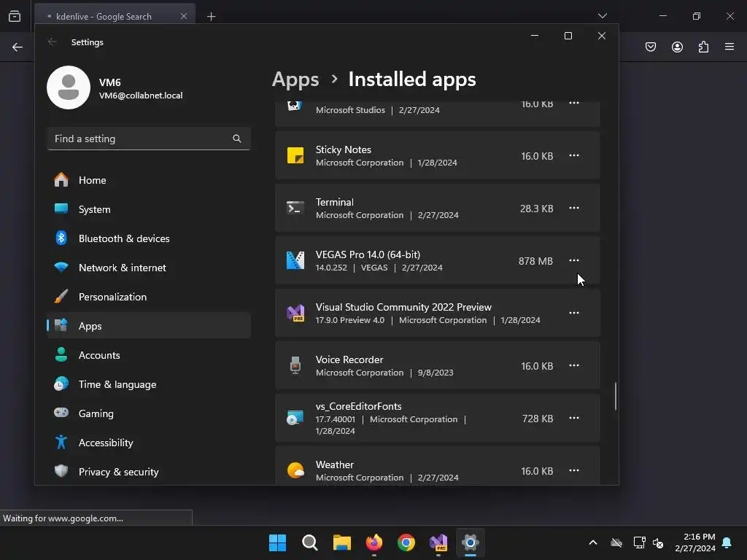Click the Visual Studio Preview app icon
Viewport: 747px width, 560px height.
click(x=295, y=313)
